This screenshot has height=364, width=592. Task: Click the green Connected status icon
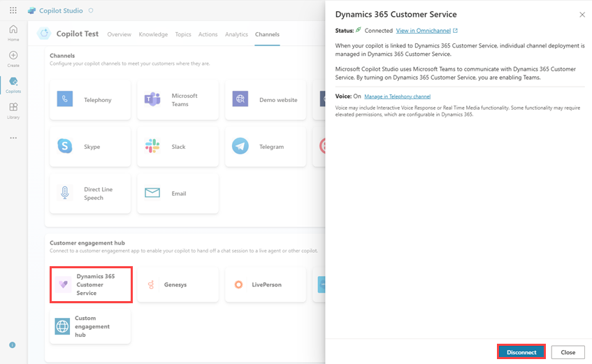pos(359,30)
